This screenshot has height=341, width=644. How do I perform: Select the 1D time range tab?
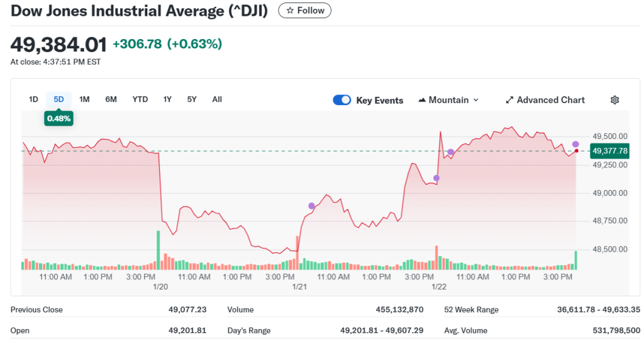click(33, 99)
